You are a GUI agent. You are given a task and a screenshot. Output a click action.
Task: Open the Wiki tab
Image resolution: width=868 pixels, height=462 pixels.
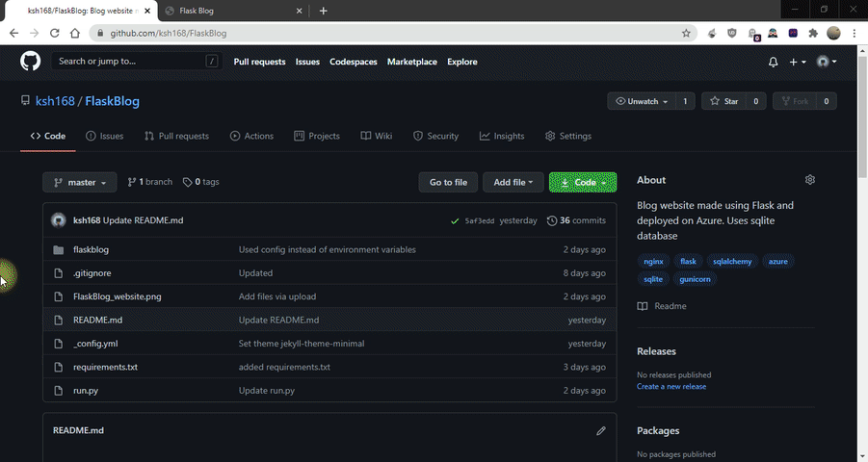tap(377, 136)
